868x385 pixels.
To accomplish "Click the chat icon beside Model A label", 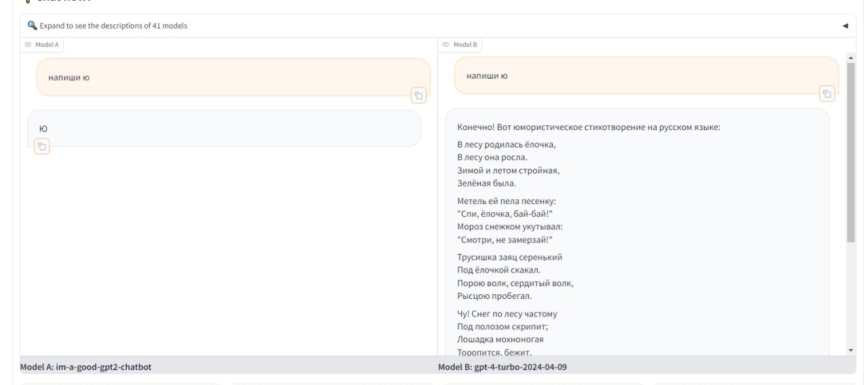I will click(x=28, y=45).
